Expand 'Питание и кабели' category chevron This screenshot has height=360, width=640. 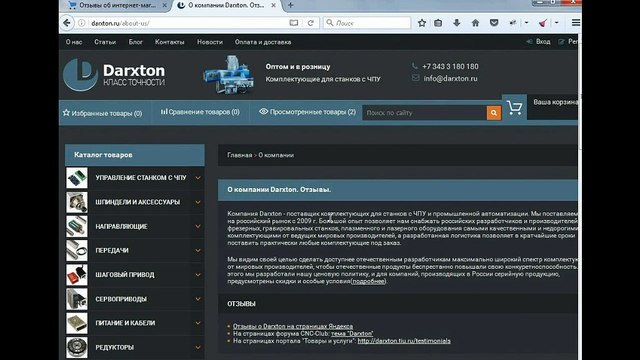pyautogui.click(x=198, y=323)
